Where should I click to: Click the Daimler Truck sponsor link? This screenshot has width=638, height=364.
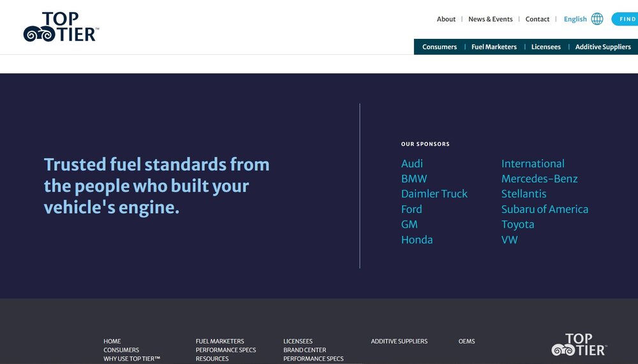(x=434, y=194)
